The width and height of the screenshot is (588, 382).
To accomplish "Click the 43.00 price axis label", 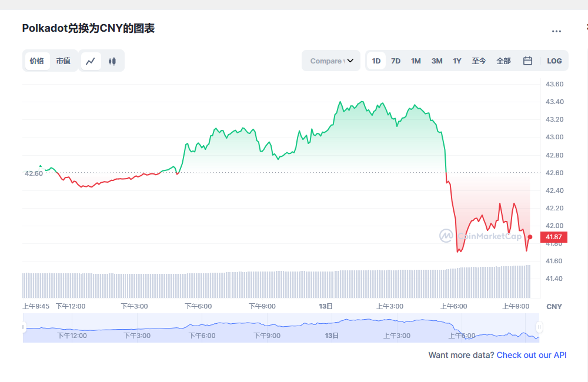I will [x=554, y=137].
